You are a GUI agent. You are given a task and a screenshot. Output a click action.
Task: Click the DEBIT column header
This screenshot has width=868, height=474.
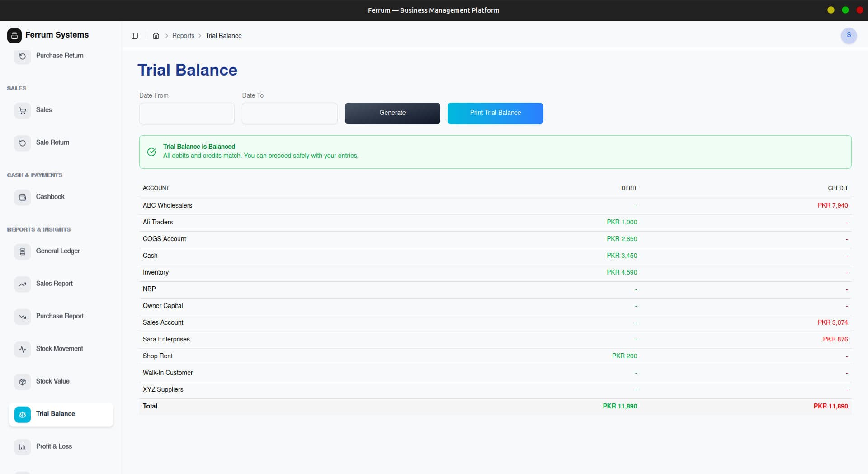[x=629, y=188]
